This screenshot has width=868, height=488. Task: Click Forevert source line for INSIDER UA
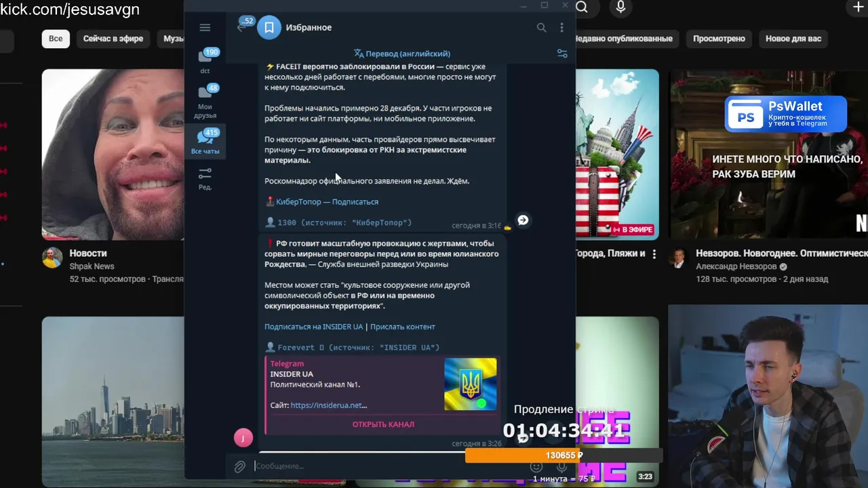[x=358, y=347]
